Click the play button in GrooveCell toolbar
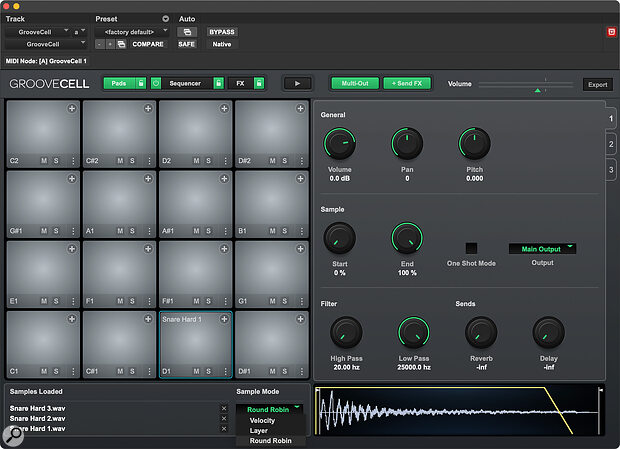The image size is (620, 449). point(297,85)
